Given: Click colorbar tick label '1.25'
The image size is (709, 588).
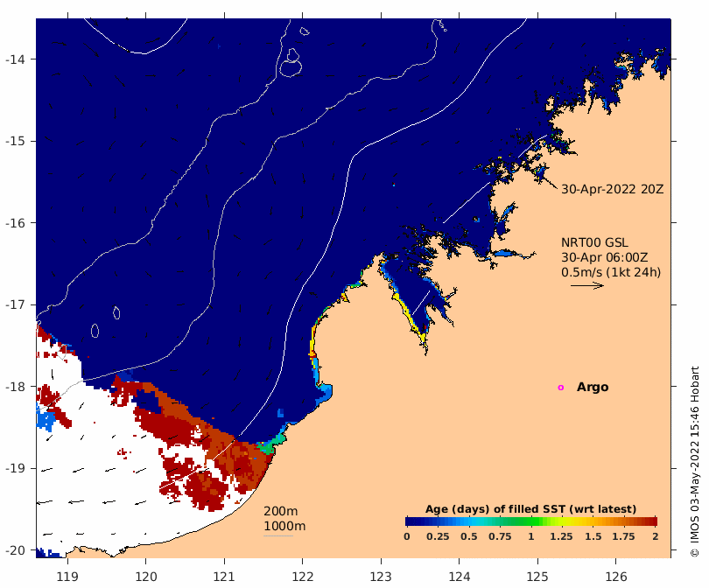Looking at the screenshot, I should tap(561, 536).
